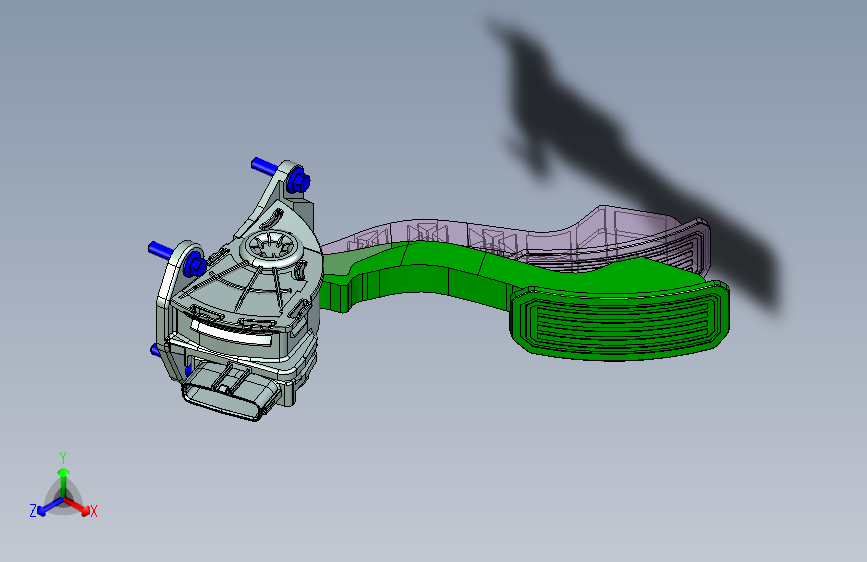Click the blue Z axis arrow on triad
Screen dimensions: 867x562
click(x=50, y=507)
